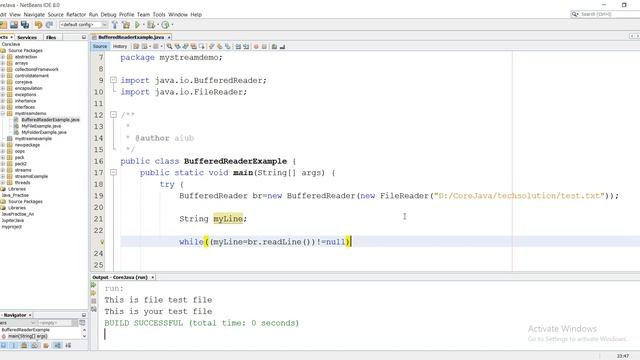Viewport: 640px width, 360px height.
Task: Click the Output panel settings icon below stop
Action: (x=93, y=309)
